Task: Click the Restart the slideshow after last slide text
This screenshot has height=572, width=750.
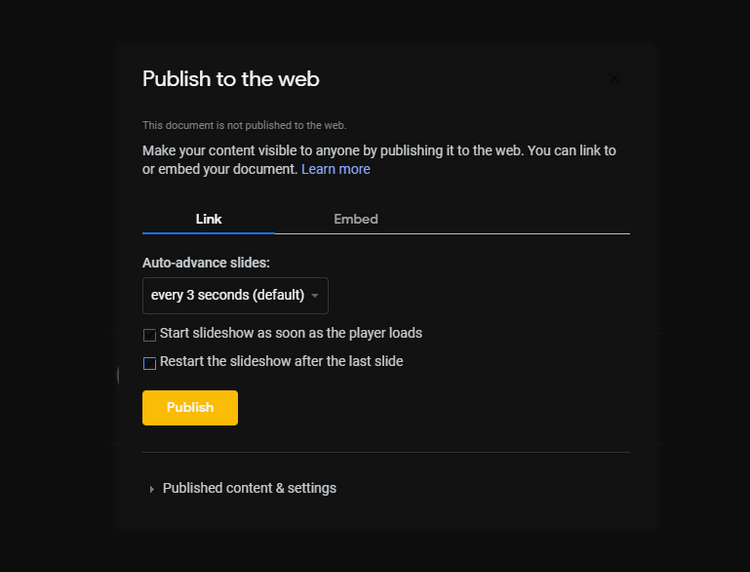Action: 281,362
